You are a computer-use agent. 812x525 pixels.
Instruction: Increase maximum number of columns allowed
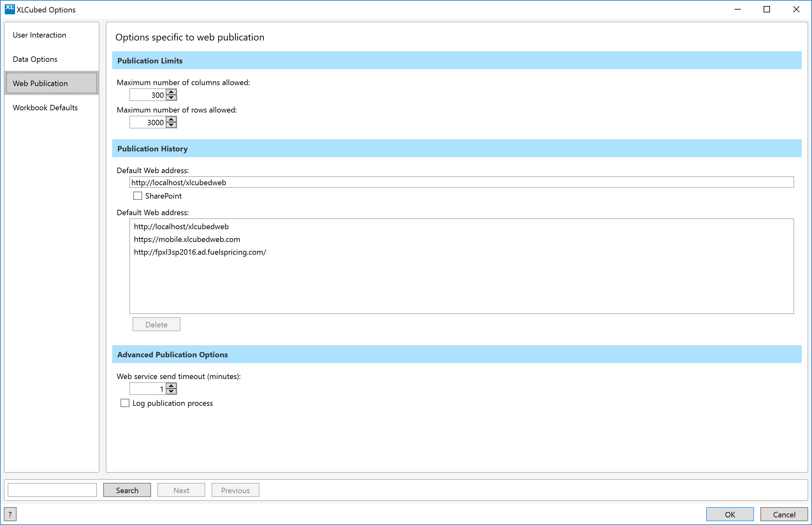171,92
